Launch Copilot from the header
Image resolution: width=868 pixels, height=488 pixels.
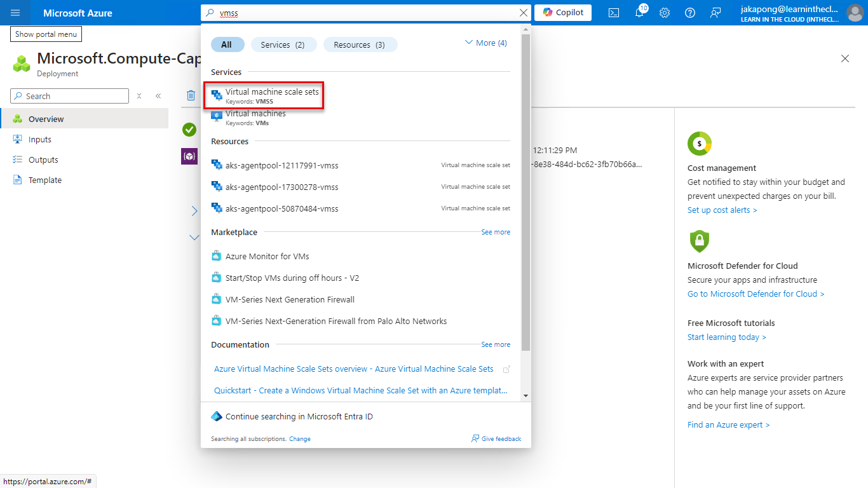pos(563,13)
